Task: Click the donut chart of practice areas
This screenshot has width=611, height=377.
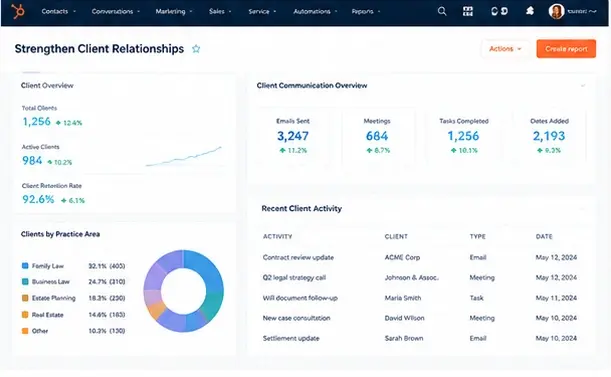Action: pyautogui.click(x=184, y=291)
